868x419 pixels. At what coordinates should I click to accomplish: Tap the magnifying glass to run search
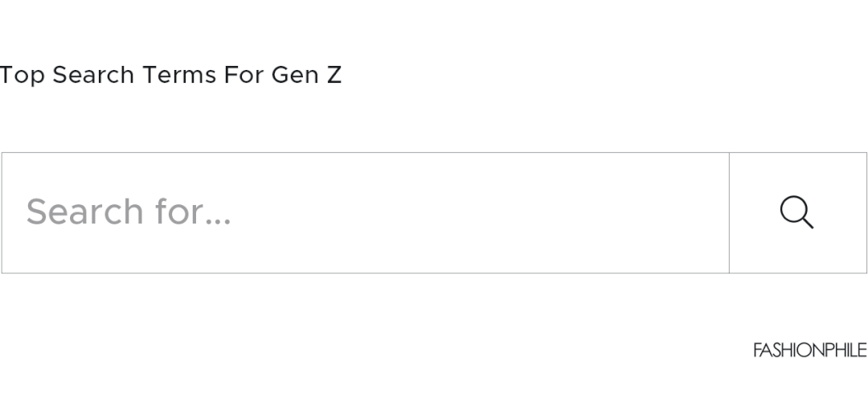796,212
